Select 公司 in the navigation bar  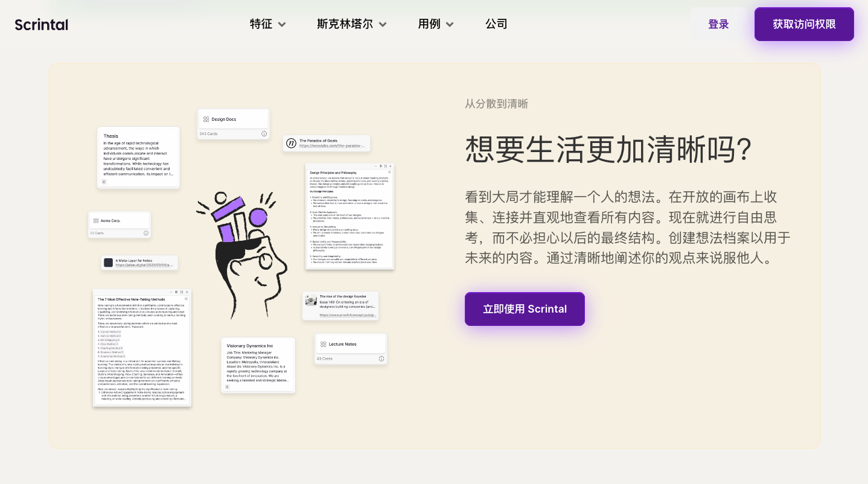pyautogui.click(x=496, y=24)
